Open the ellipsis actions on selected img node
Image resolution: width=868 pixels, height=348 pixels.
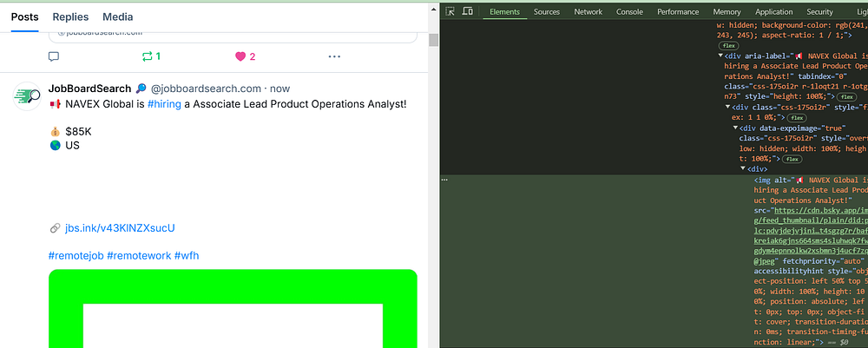(x=444, y=180)
